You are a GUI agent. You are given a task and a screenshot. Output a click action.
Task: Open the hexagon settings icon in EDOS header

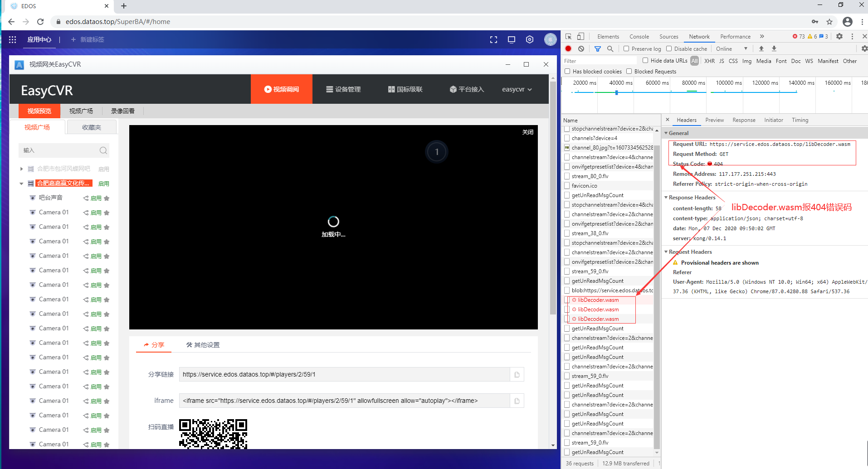[x=530, y=39]
